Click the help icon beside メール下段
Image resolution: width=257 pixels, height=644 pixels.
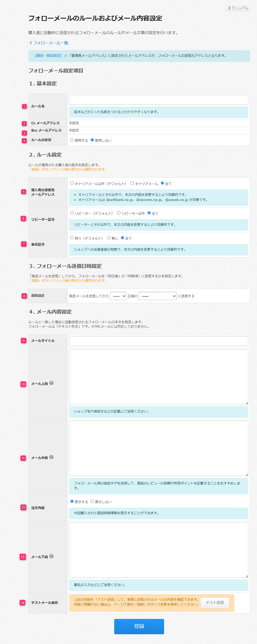point(51,556)
